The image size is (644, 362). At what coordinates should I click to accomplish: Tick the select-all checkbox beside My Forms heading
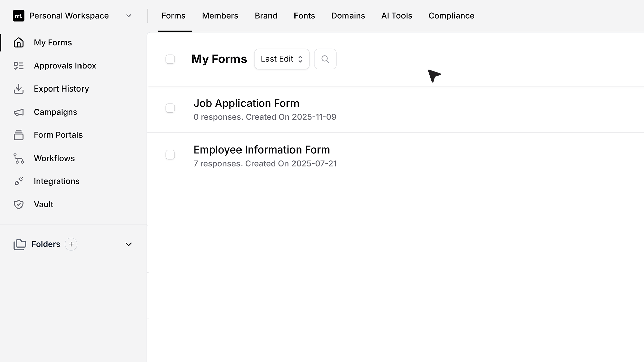click(170, 59)
